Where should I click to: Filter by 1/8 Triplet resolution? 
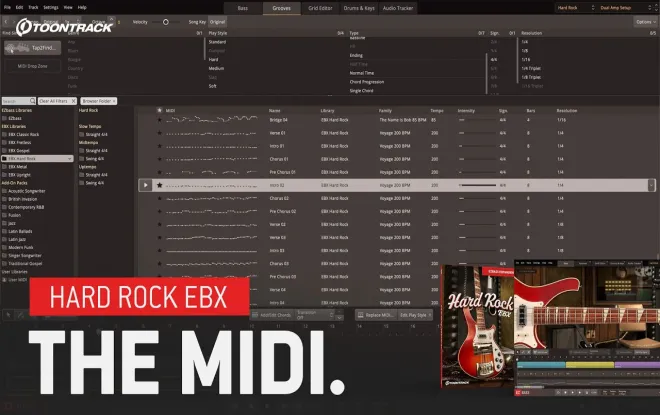click(531, 77)
